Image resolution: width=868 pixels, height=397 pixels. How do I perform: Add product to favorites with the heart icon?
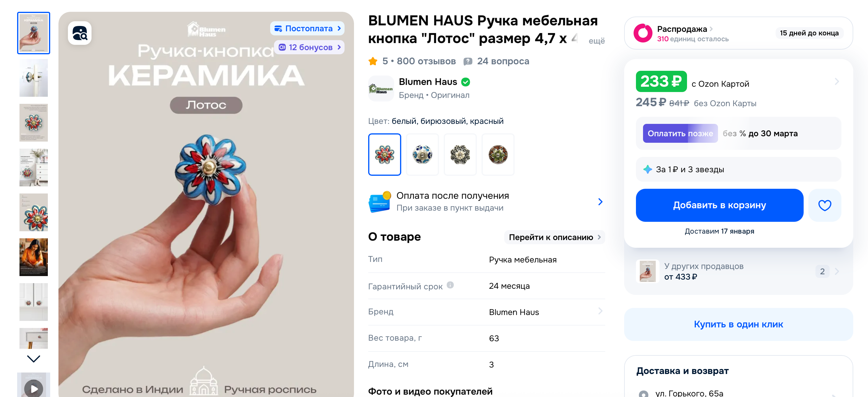pos(825,205)
